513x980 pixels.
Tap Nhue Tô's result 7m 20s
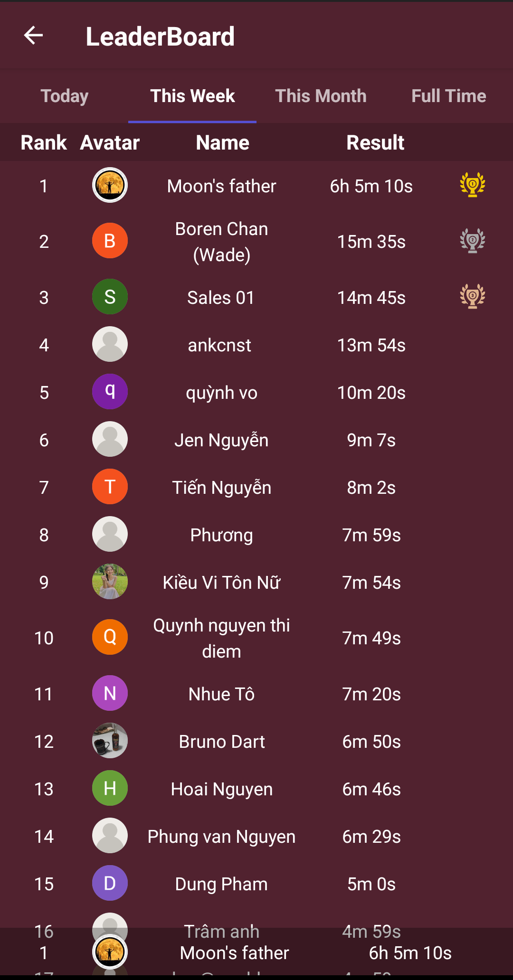click(x=371, y=694)
